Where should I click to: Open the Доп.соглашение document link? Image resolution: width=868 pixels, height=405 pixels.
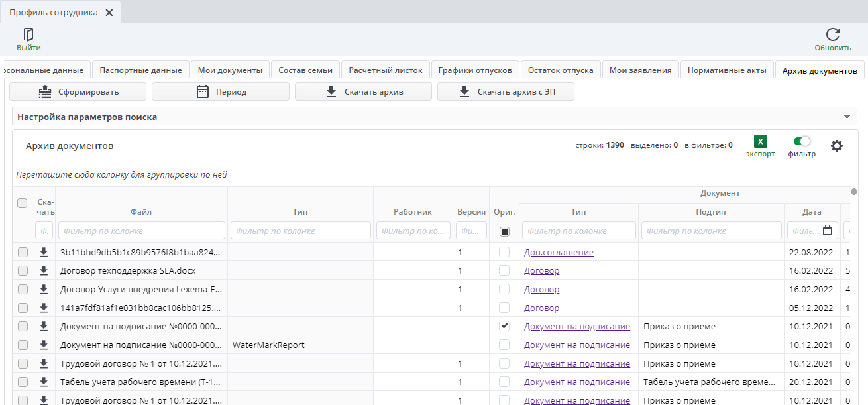pos(559,252)
